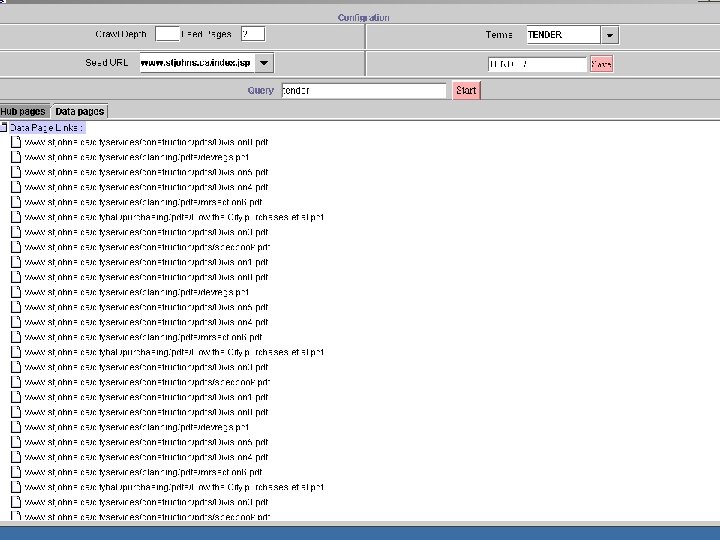The height and width of the screenshot is (540, 720).
Task: Click the file icon of first Division4.pdf link
Action: 16,187
